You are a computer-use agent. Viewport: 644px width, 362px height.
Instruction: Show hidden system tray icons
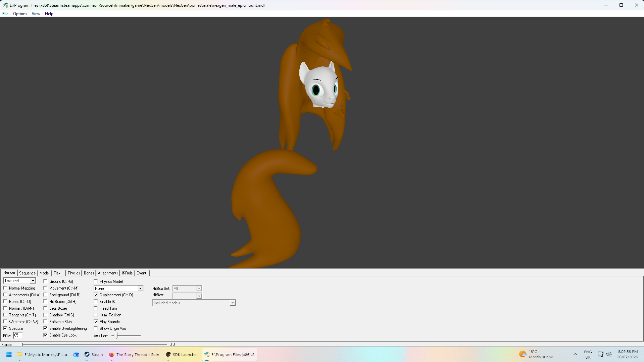pos(575,354)
